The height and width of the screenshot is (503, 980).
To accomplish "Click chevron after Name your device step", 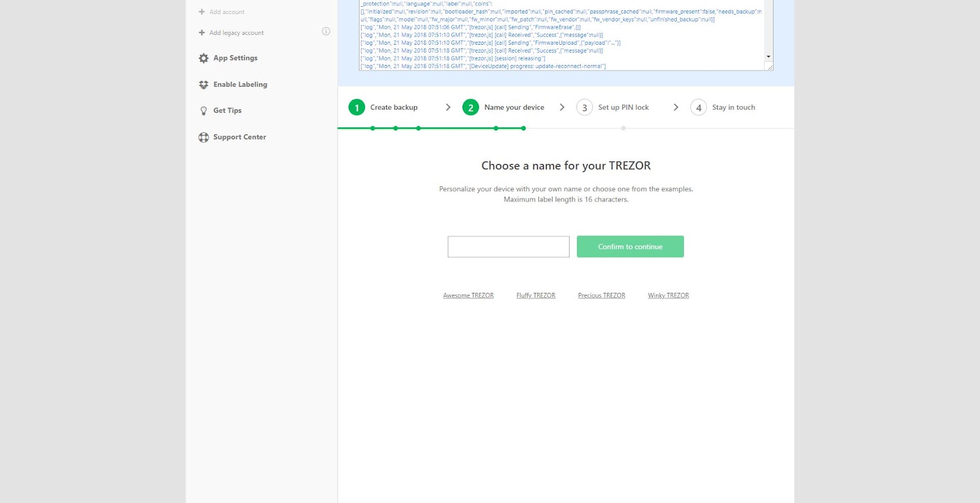I will click(562, 107).
